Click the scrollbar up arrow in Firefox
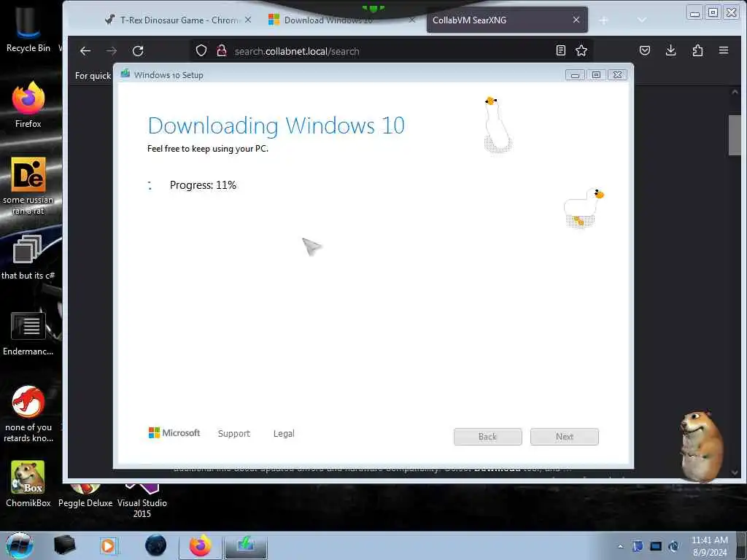 735,92
